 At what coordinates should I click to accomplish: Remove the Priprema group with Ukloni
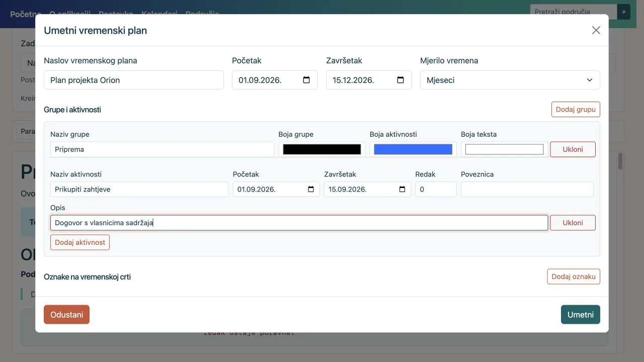(573, 149)
